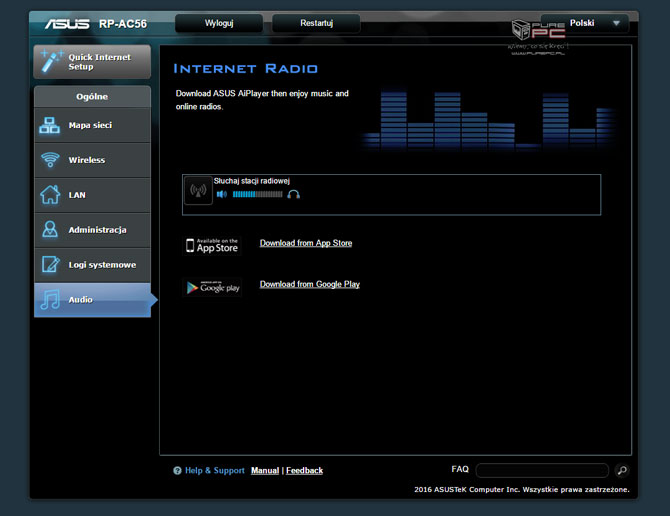Open the Download from Google Play link
The height and width of the screenshot is (516, 670).
tap(309, 284)
